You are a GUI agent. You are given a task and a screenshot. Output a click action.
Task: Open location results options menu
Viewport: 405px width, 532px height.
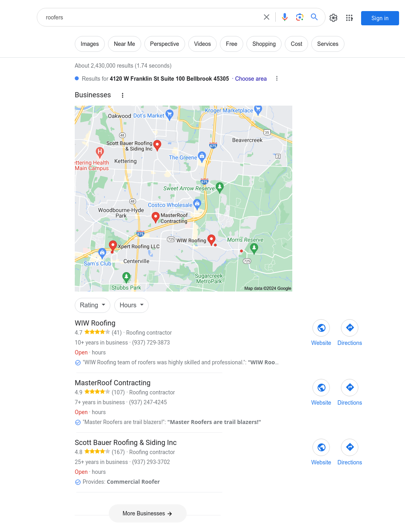point(277,79)
